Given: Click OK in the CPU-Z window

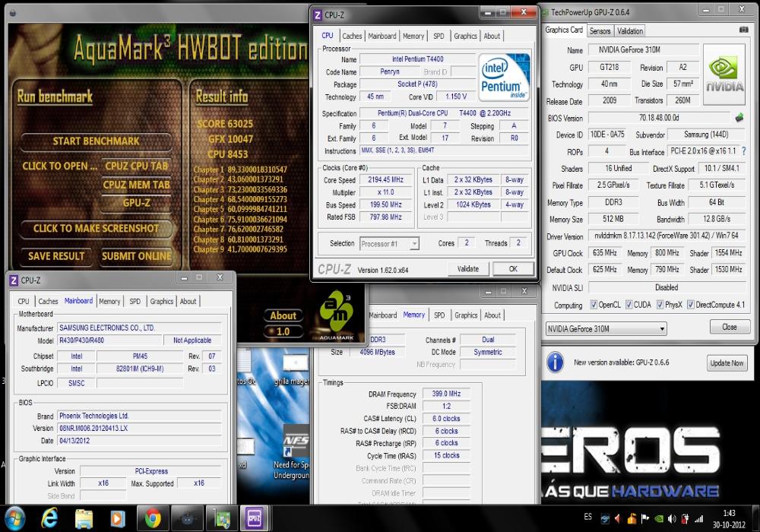Looking at the screenshot, I should [x=513, y=269].
